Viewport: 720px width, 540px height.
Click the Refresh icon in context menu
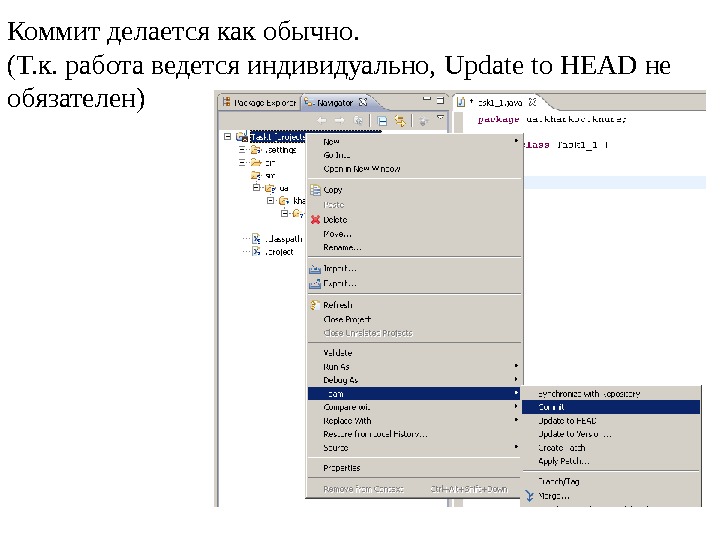tap(315, 305)
